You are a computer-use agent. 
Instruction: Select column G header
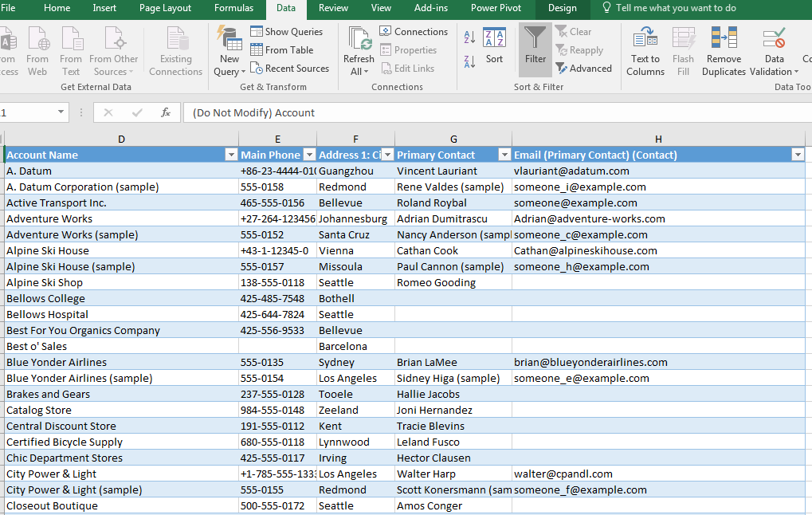coord(453,139)
